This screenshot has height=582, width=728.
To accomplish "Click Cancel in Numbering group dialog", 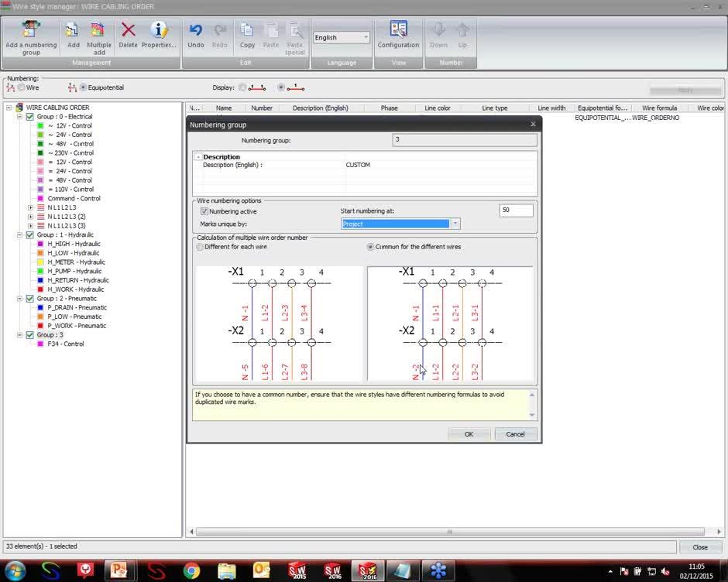I will point(515,434).
